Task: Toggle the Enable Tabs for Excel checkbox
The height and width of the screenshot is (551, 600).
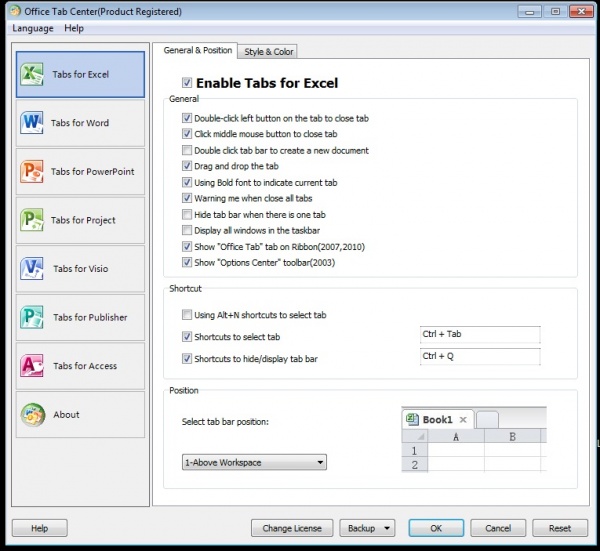Action: point(187,83)
